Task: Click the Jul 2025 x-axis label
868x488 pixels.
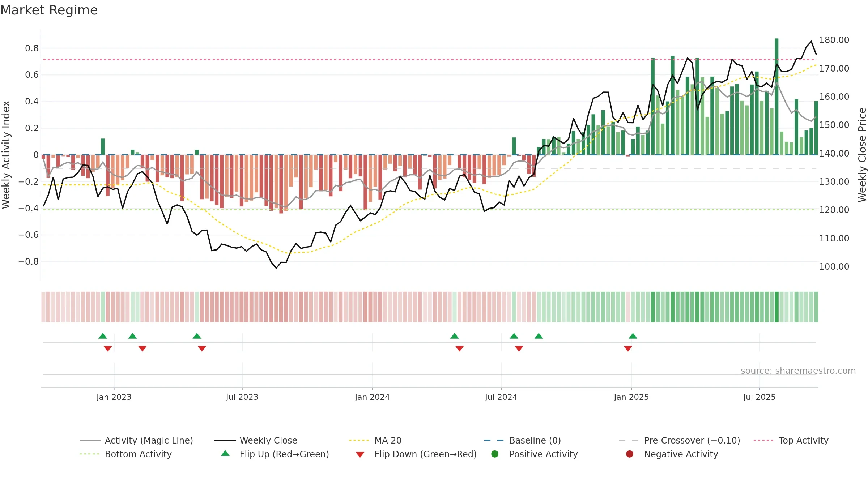Action: coord(759,397)
